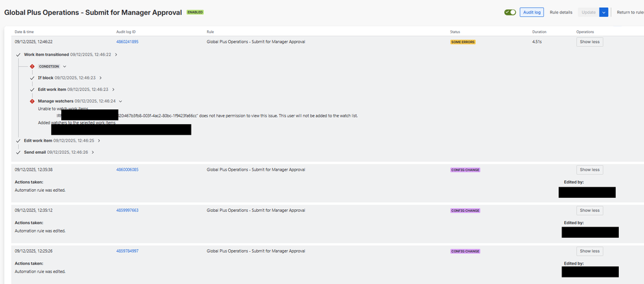The height and width of the screenshot is (284, 644).
Task: Click the Manage watchers step label
Action: tap(55, 101)
